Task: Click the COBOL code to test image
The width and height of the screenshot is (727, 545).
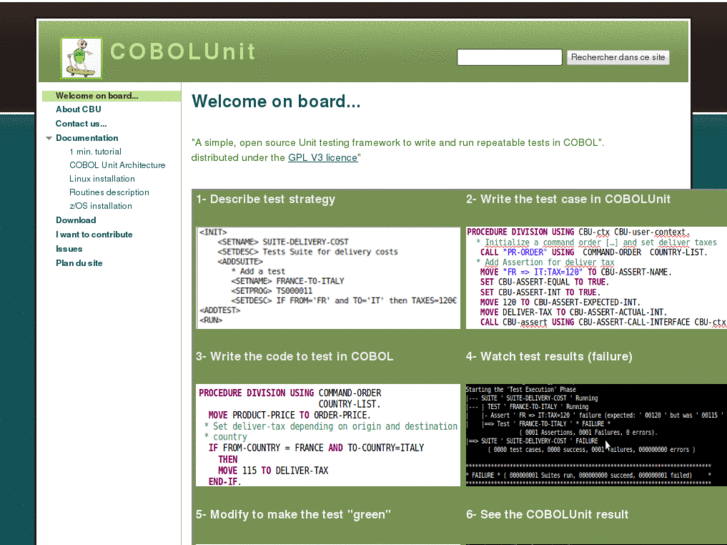Action: 328,435
